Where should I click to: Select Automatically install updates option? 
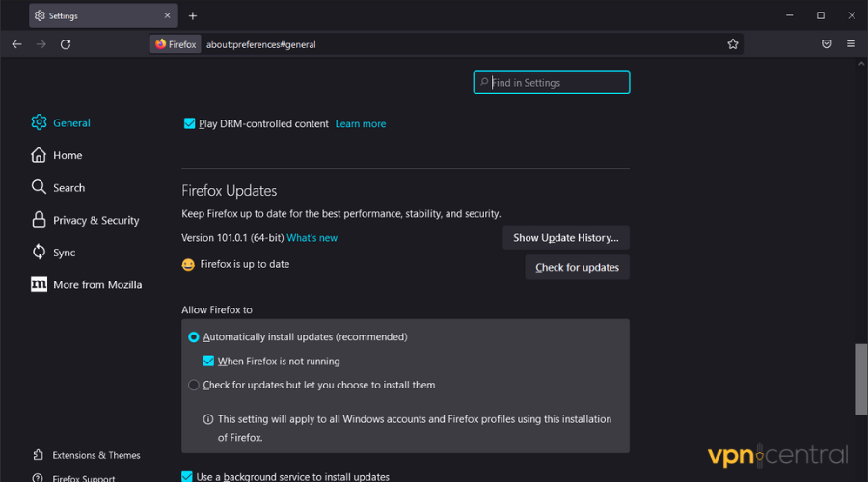click(194, 337)
